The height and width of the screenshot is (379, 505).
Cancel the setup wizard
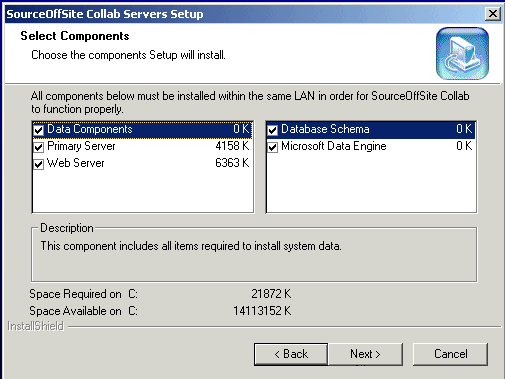tap(450, 354)
